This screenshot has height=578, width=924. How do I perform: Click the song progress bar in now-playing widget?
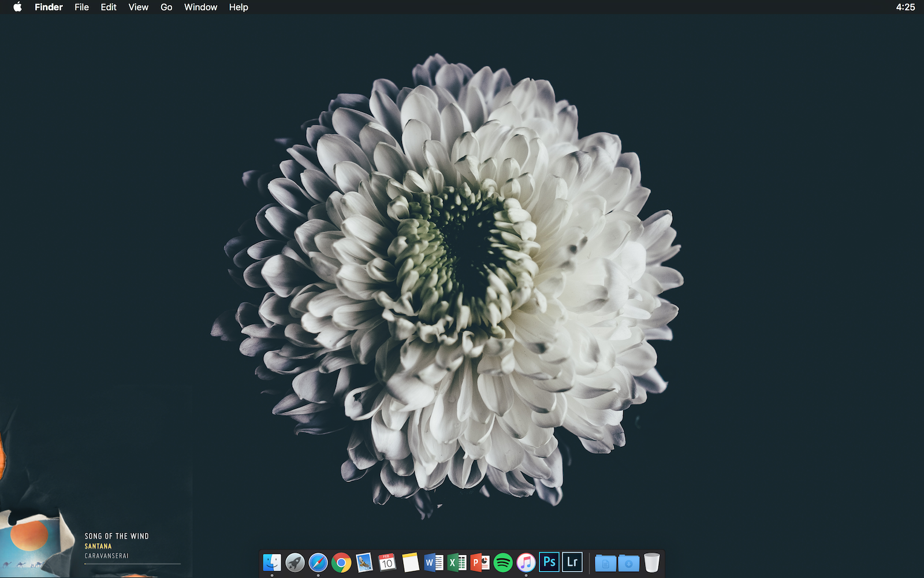point(133,564)
